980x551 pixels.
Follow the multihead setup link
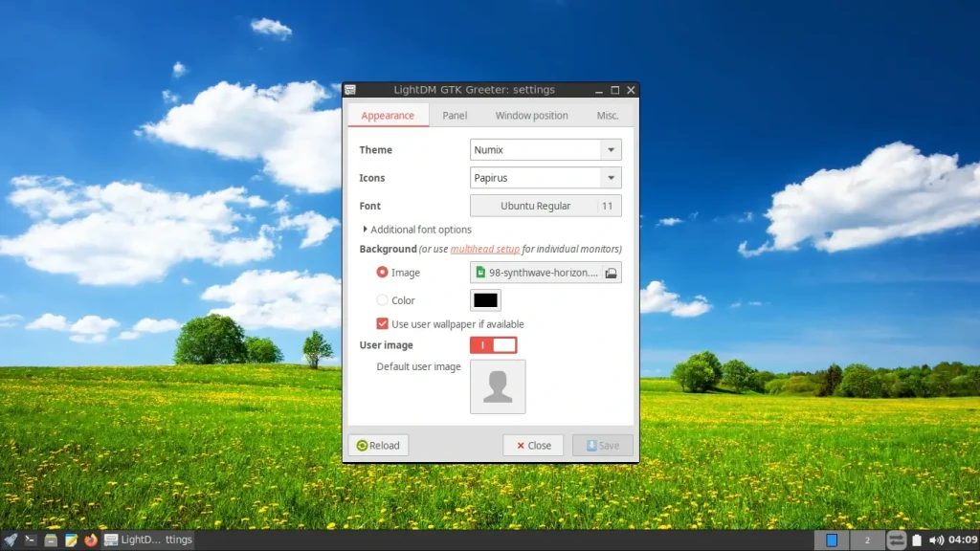[x=485, y=249]
